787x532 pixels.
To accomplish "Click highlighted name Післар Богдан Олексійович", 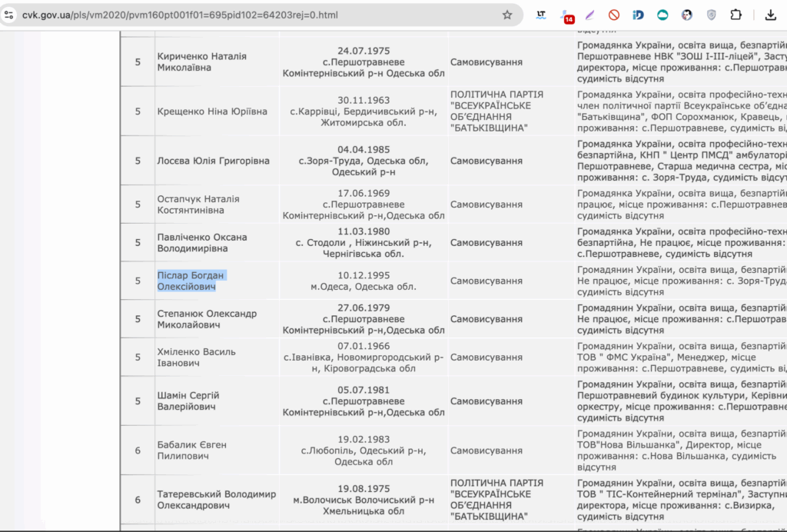I will 191,281.
